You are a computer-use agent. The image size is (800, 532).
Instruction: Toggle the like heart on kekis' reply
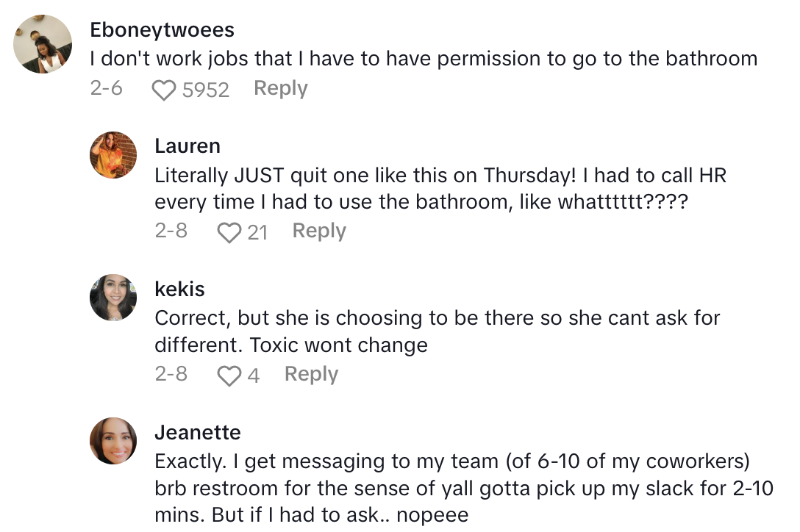pyautogui.click(x=229, y=375)
